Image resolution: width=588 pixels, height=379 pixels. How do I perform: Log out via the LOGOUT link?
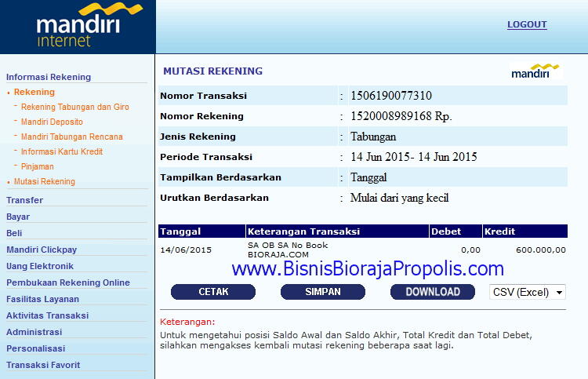tap(527, 24)
